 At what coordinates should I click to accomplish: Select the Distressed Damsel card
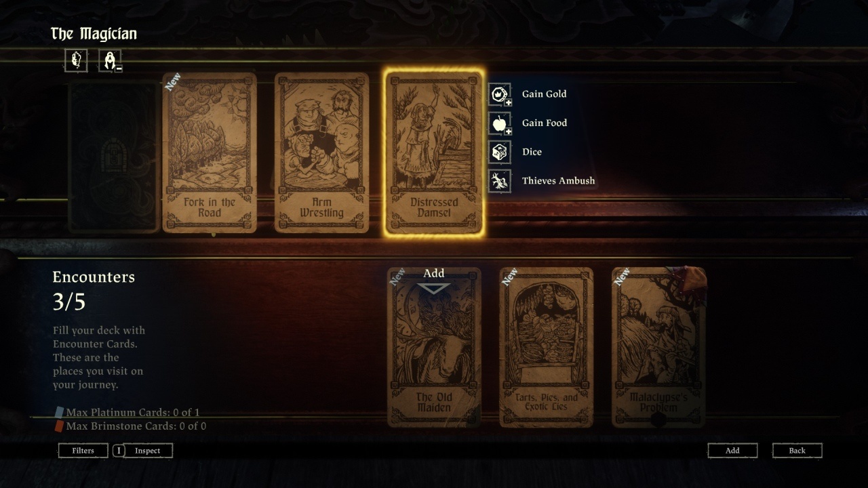click(x=434, y=152)
